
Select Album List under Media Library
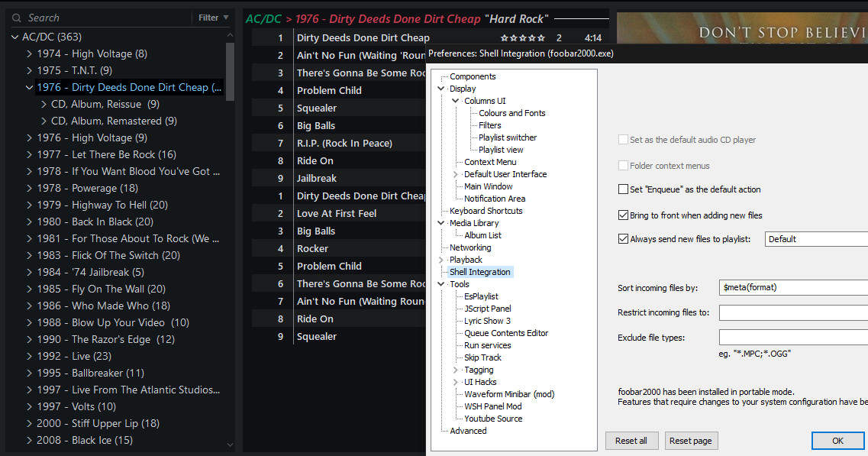point(482,235)
